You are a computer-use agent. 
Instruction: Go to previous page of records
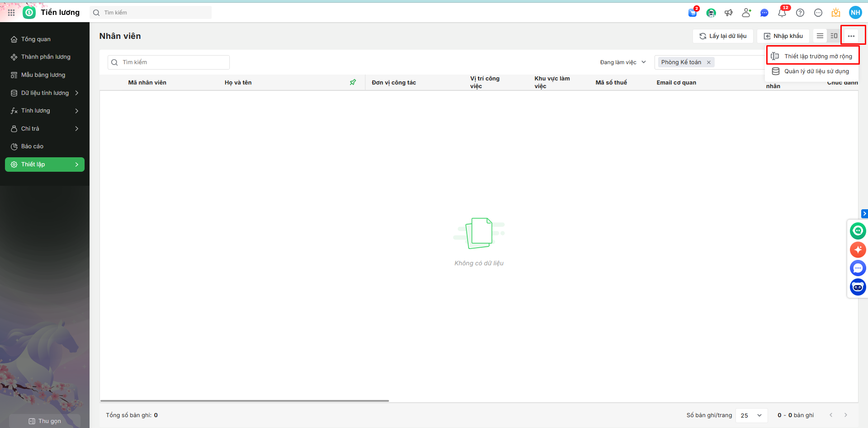click(x=831, y=415)
